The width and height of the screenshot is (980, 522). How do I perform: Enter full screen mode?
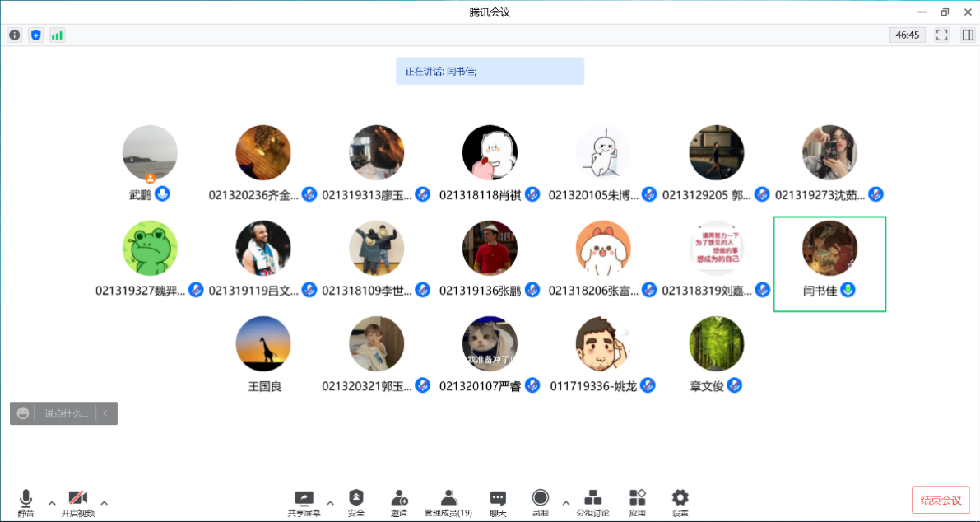(942, 35)
